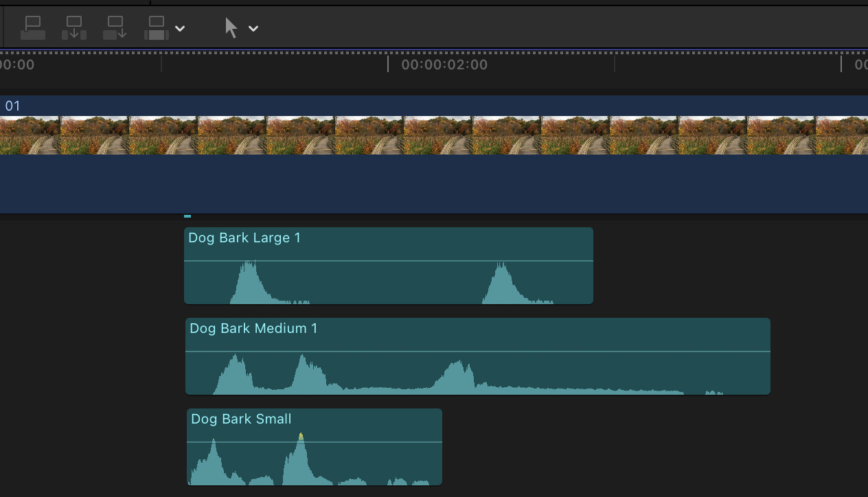This screenshot has width=868, height=497.
Task: Click the volume line on Dog Bark Medium 1
Action: [549, 351]
